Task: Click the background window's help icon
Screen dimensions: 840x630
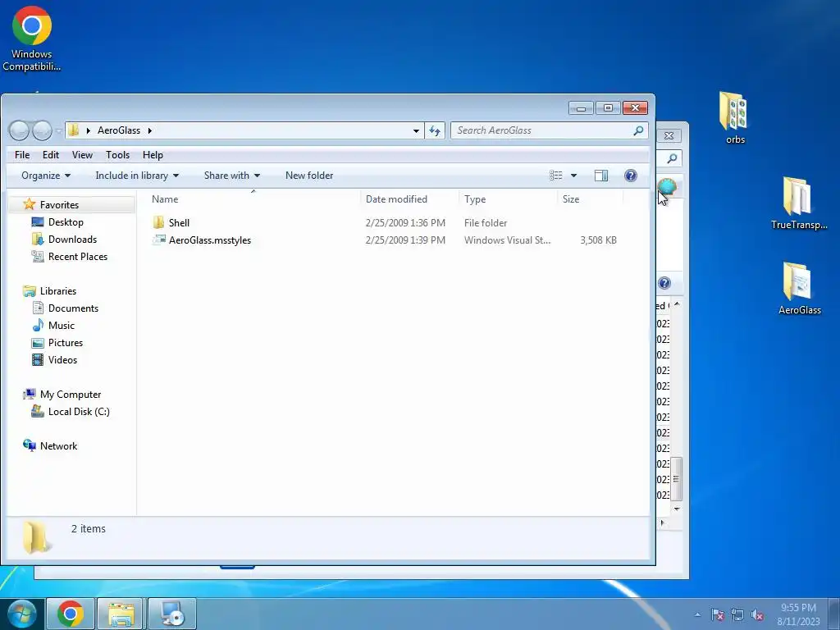Action: (664, 283)
